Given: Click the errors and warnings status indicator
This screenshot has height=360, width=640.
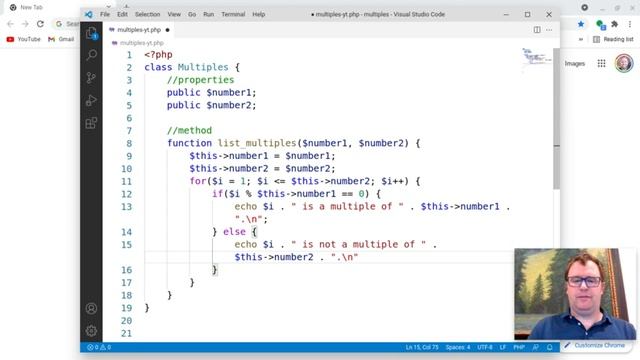Looking at the screenshot, I should coord(99,347).
